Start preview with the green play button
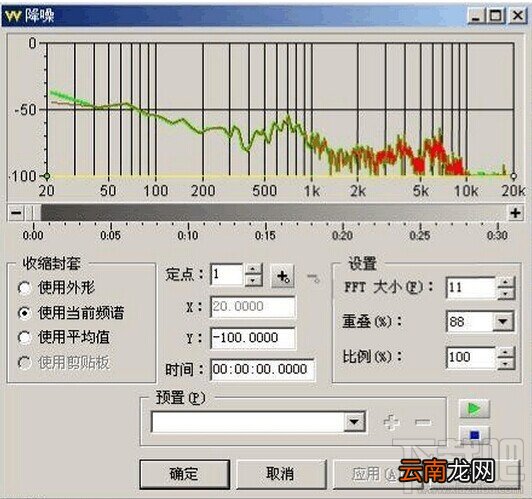 474,408
